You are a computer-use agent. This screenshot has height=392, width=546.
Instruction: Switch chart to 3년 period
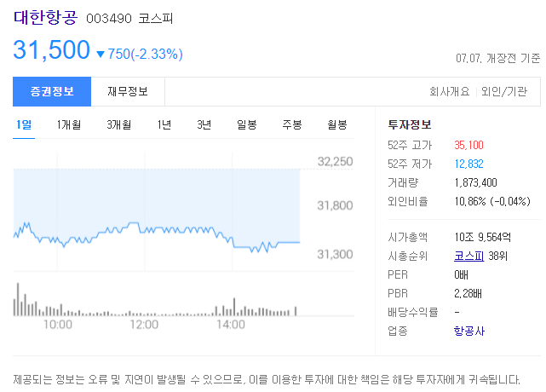click(x=204, y=124)
